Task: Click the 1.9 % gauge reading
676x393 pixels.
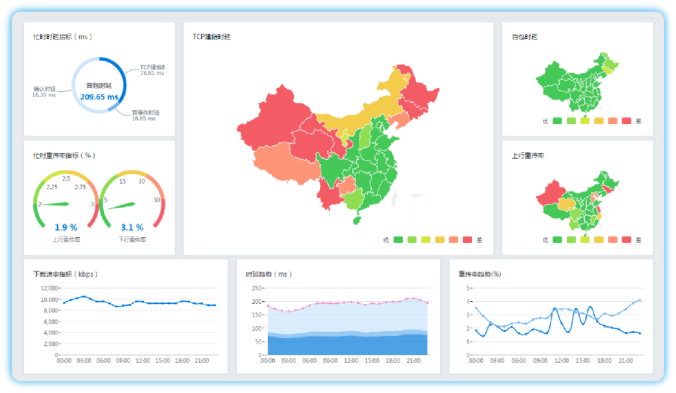Action: pyautogui.click(x=66, y=227)
